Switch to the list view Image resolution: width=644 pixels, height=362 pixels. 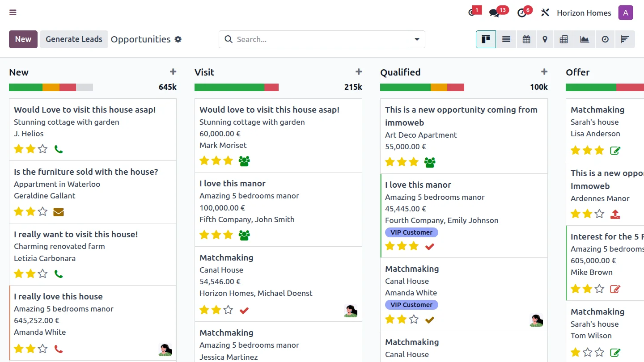click(506, 39)
